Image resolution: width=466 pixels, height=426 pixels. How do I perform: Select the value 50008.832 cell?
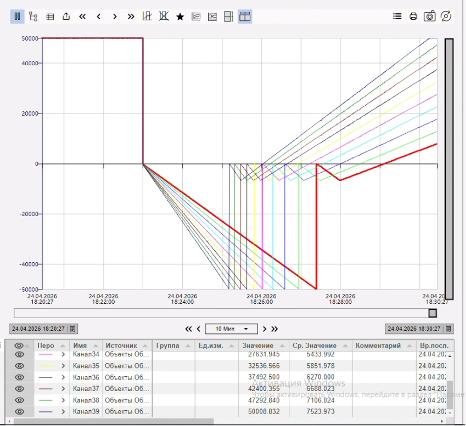(264, 412)
